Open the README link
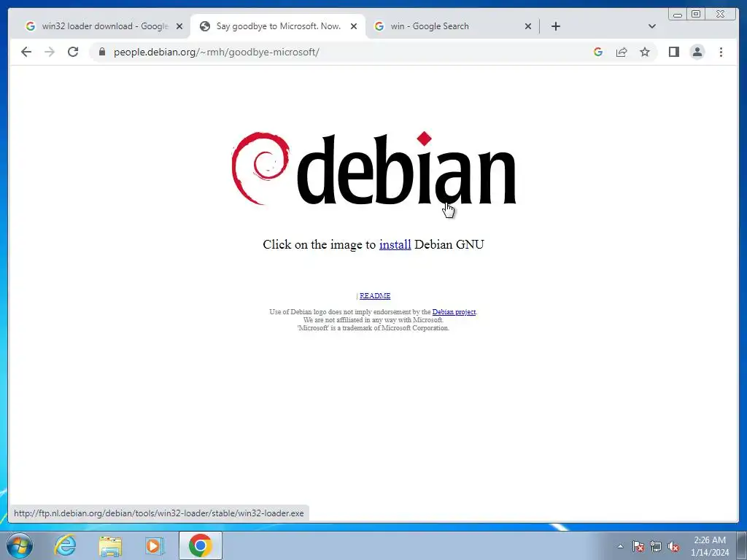 tap(375, 296)
